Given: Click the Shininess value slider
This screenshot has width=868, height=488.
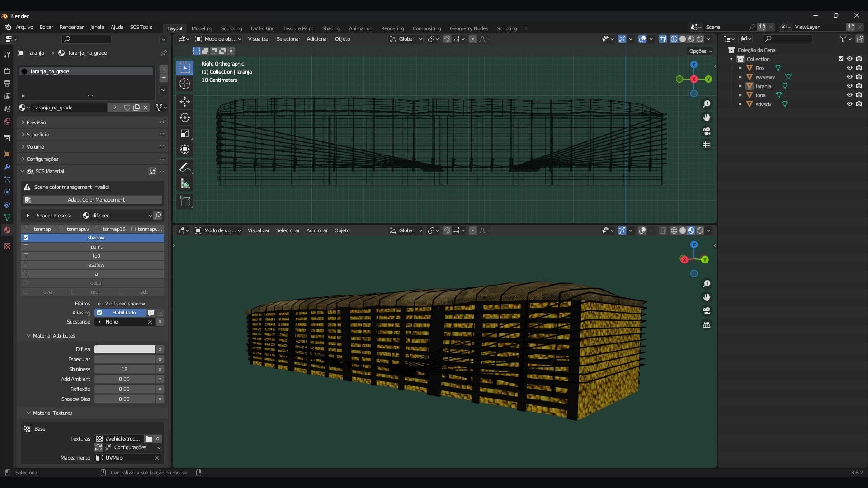Looking at the screenshot, I should pos(125,369).
